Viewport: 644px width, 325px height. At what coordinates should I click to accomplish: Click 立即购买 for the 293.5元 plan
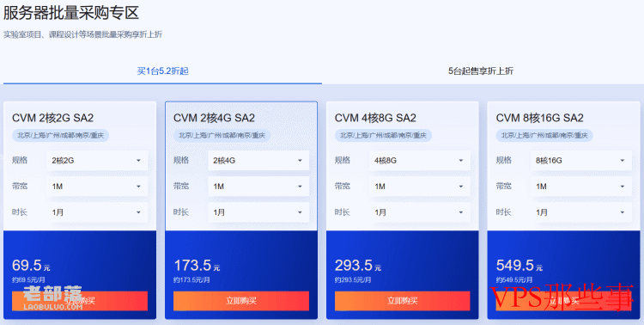point(403,301)
